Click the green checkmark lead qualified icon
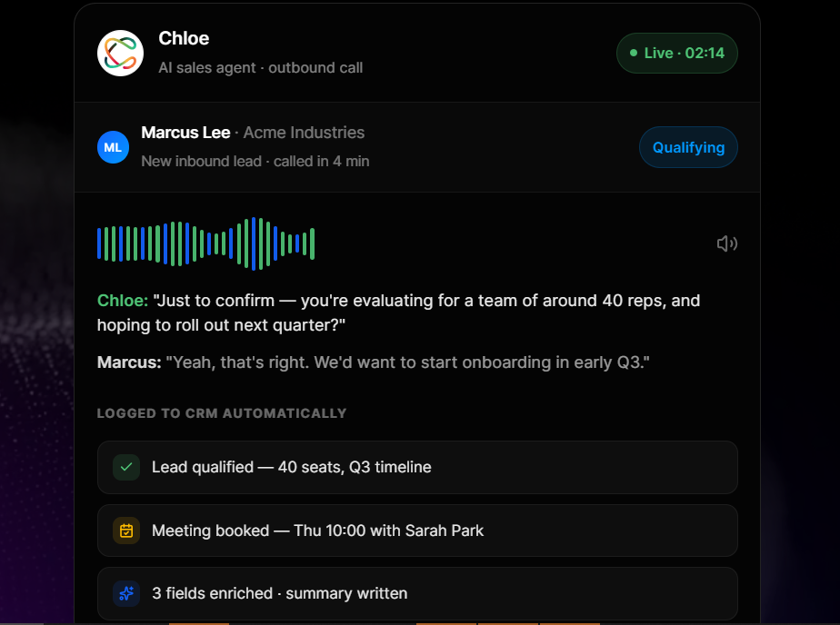The image size is (840, 625). [126, 467]
